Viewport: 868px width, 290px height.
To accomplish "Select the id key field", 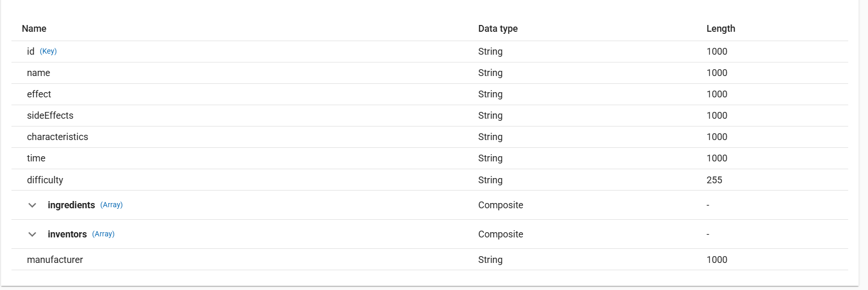I will pyautogui.click(x=31, y=52).
